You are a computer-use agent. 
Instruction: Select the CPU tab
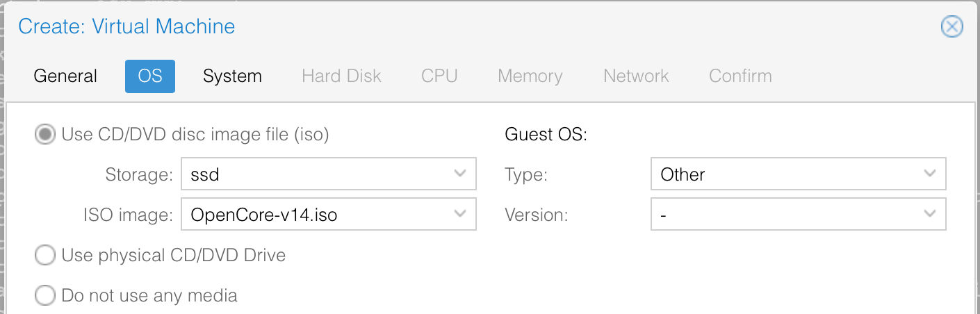(439, 76)
